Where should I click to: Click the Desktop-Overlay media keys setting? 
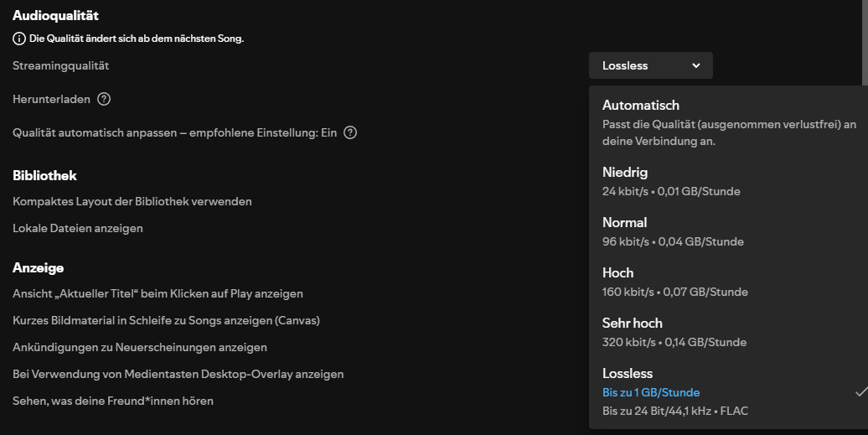point(178,374)
